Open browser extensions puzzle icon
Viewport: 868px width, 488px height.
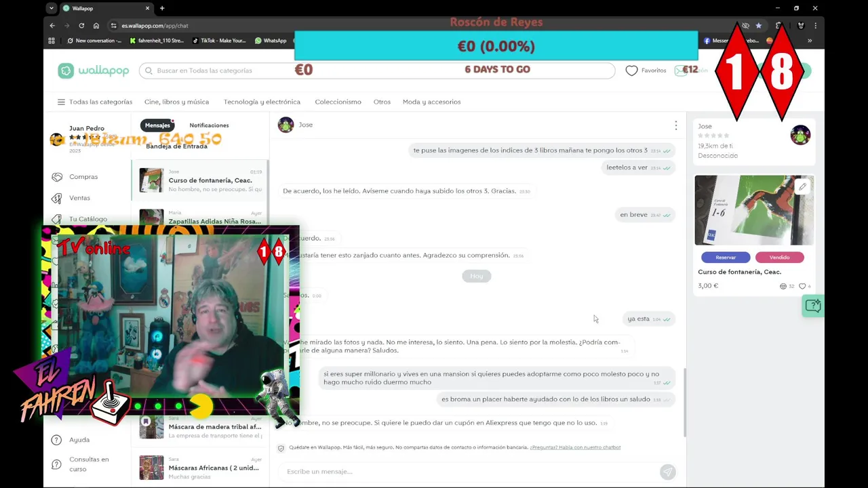click(779, 26)
